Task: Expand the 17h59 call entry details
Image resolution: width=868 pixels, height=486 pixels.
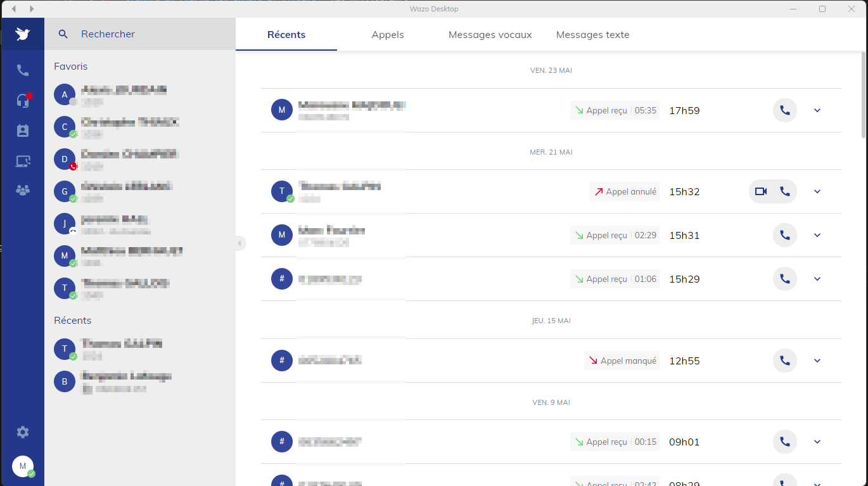Action: (817, 110)
